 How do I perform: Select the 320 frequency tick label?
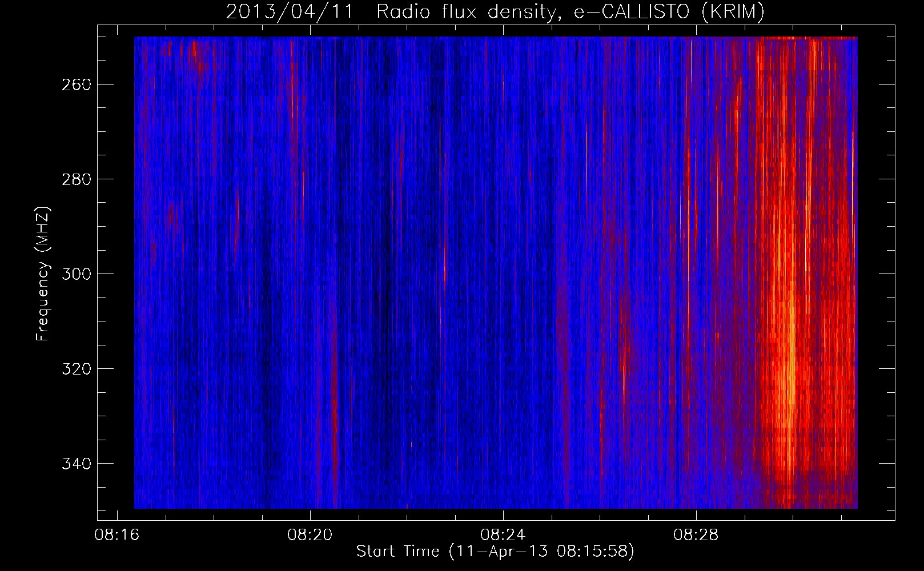click(x=76, y=369)
